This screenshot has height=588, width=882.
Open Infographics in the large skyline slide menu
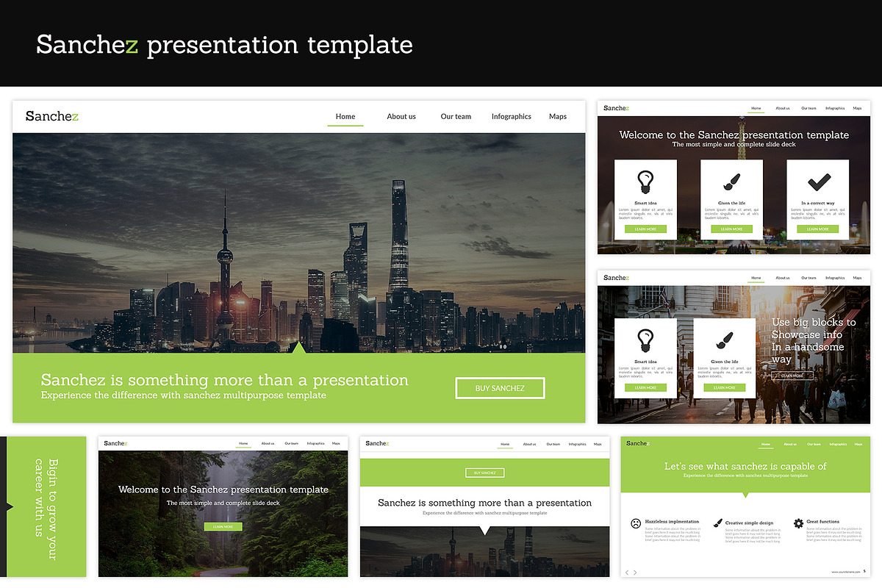coord(512,116)
